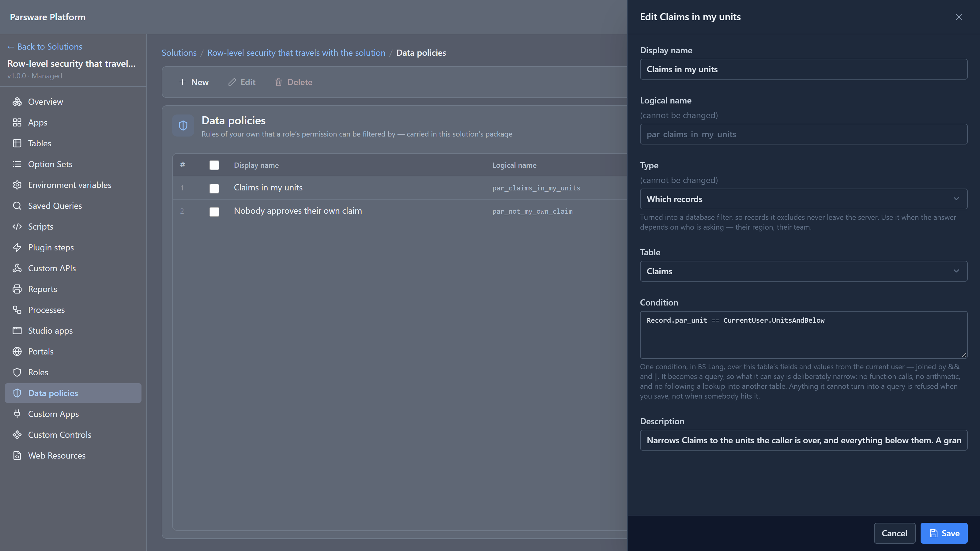Click the par_not_my_own_claim logical name cell

coord(532,212)
